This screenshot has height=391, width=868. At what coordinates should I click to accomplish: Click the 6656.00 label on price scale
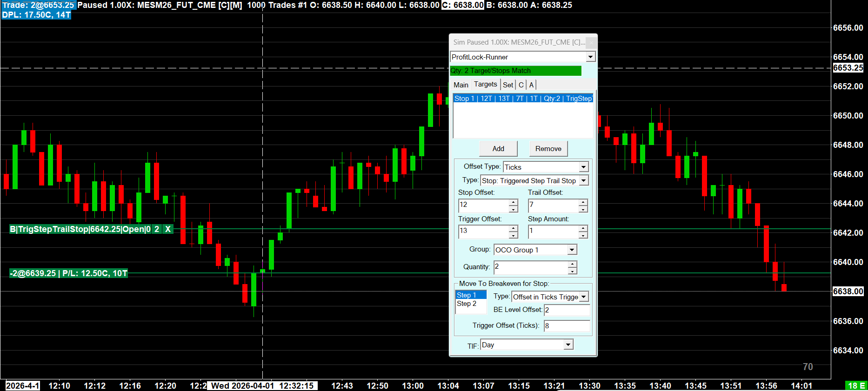tap(848, 28)
